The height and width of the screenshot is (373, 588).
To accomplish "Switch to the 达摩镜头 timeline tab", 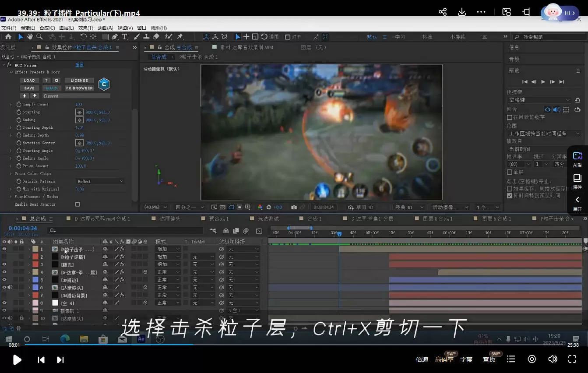I will tap(170, 218).
